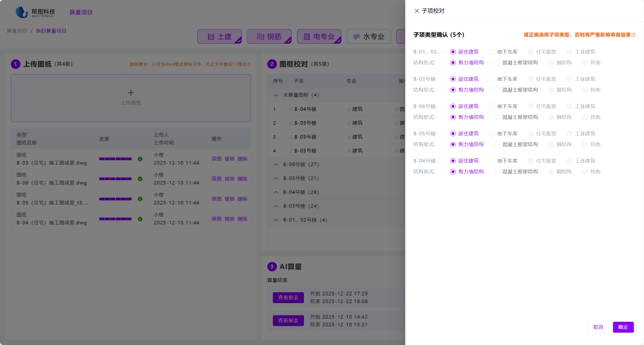Switch to the 土建 discipline tab

(219, 37)
